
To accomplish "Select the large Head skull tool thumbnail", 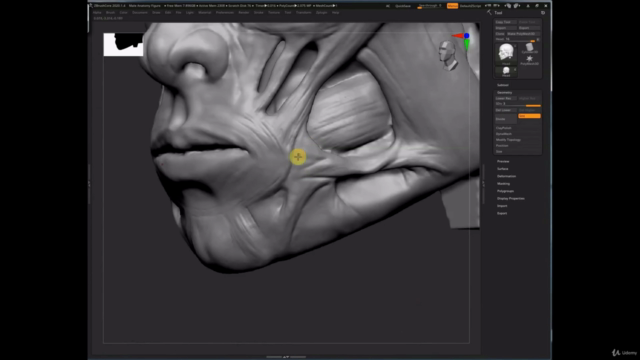I will click(x=506, y=54).
